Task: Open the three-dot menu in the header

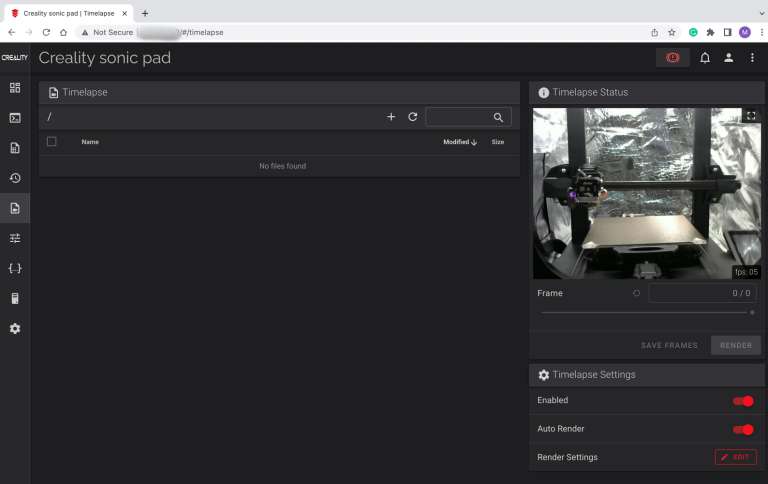Action: pyautogui.click(x=752, y=58)
